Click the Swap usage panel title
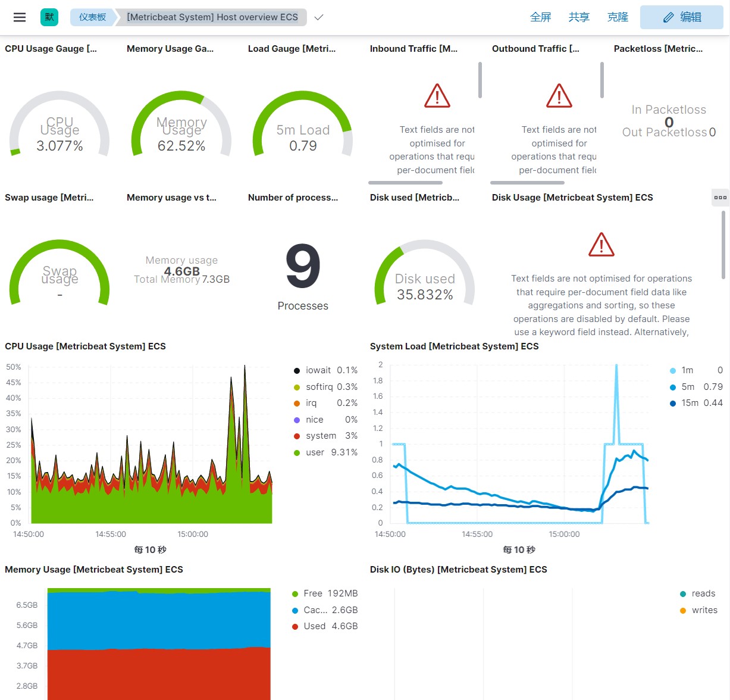 coord(49,198)
